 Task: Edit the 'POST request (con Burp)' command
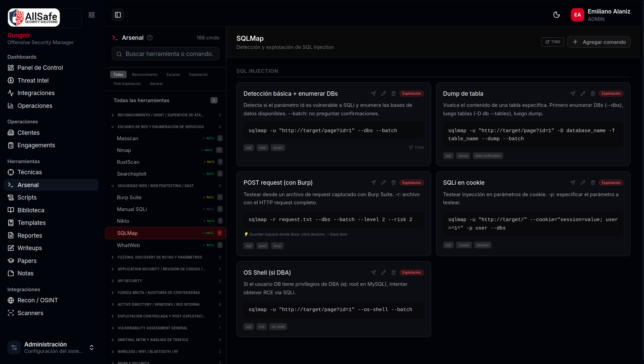pyautogui.click(x=383, y=183)
